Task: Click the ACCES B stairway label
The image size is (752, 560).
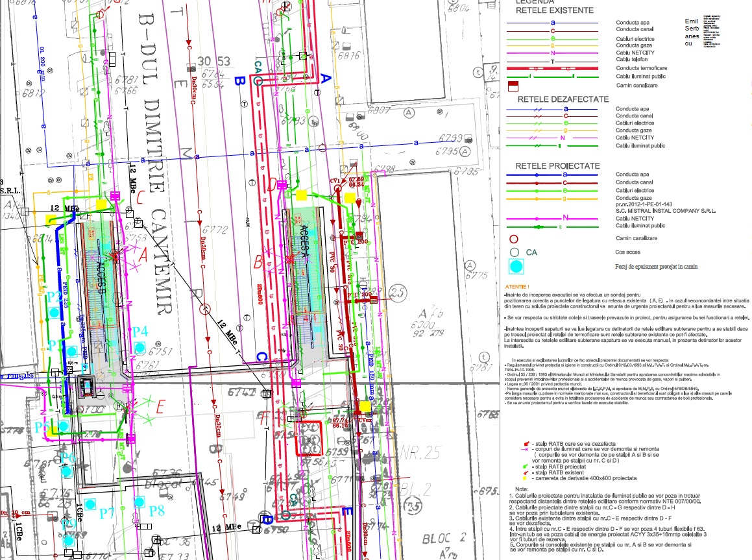Action: pos(100,278)
